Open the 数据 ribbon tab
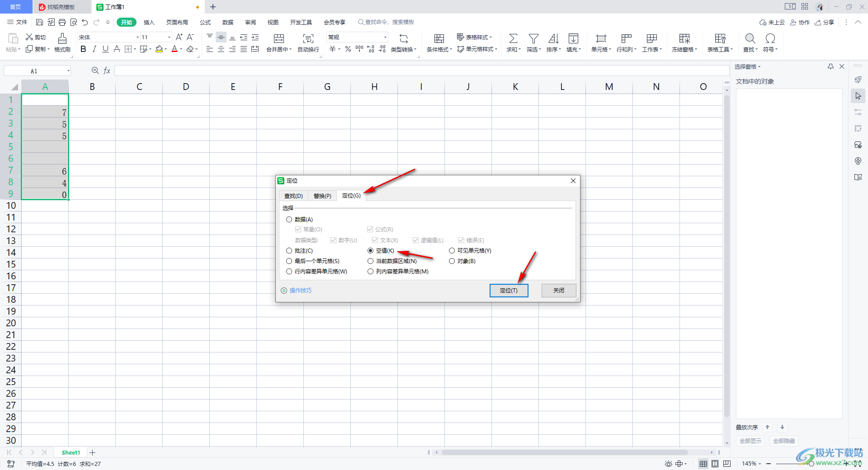Viewport: 868px width, 470px height. tap(228, 22)
